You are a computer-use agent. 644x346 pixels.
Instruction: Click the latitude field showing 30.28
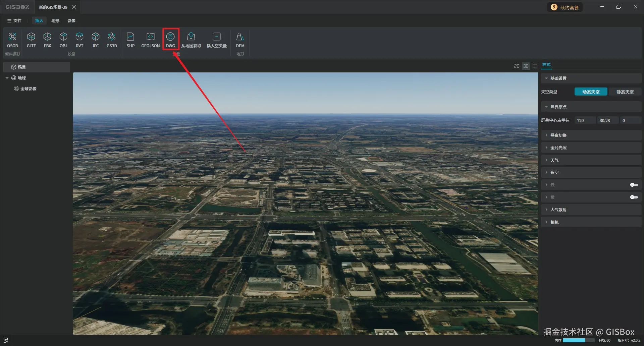coord(608,120)
